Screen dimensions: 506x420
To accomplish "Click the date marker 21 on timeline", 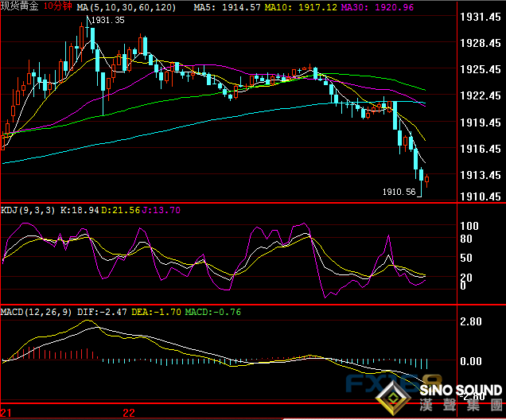I will (x=6, y=413).
